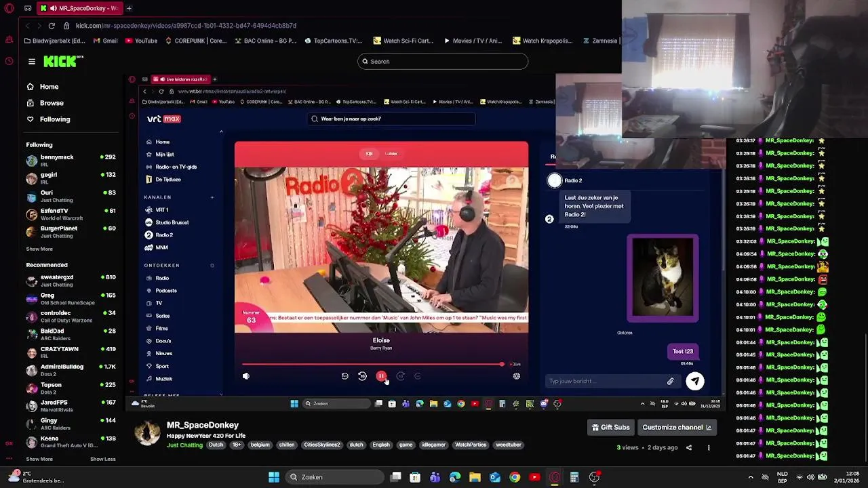The width and height of the screenshot is (868, 488).
Task: Click MR_SpaceDonkey avatar
Action: coord(147,432)
